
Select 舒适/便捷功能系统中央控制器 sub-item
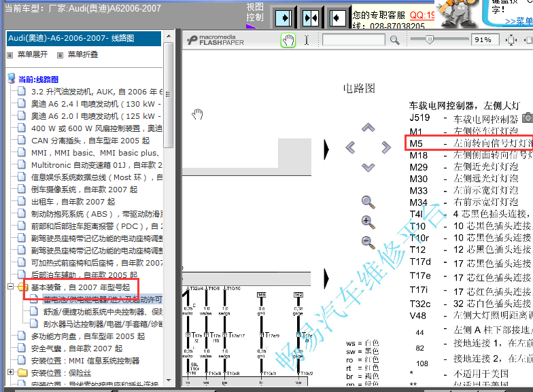pyautogui.click(x=103, y=312)
